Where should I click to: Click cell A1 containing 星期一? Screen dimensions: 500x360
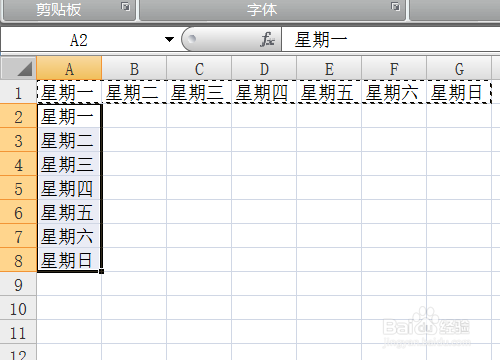click(x=69, y=92)
